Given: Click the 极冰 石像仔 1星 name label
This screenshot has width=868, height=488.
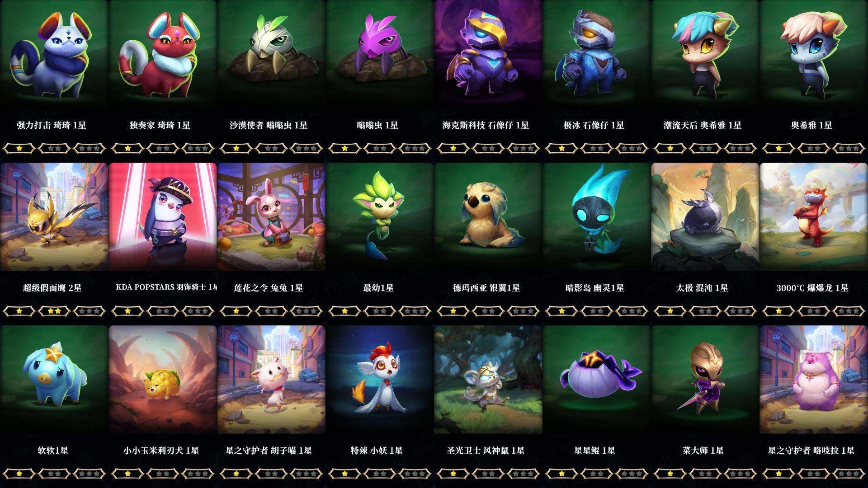Looking at the screenshot, I should (594, 125).
